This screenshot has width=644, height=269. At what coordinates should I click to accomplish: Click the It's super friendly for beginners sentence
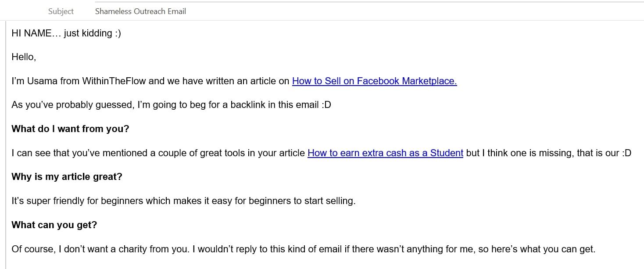click(x=183, y=201)
